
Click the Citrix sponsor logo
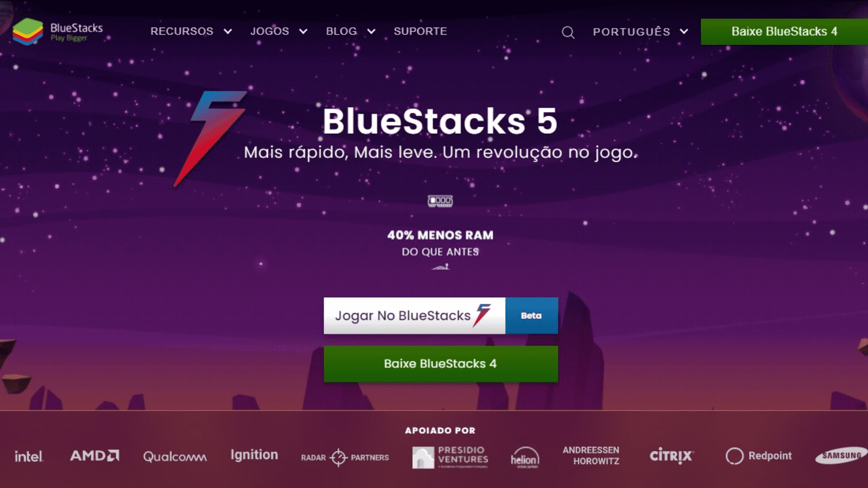(671, 455)
